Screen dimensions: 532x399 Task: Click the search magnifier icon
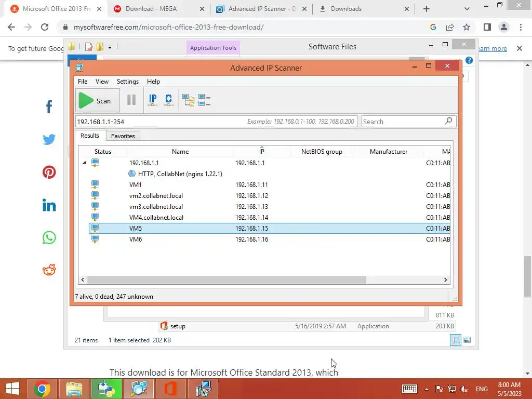pos(448,121)
